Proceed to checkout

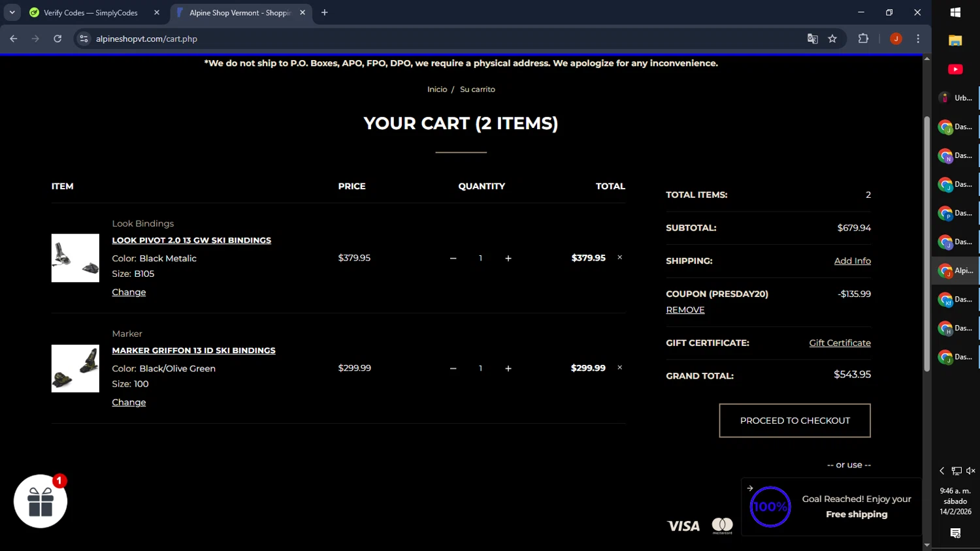(x=794, y=420)
